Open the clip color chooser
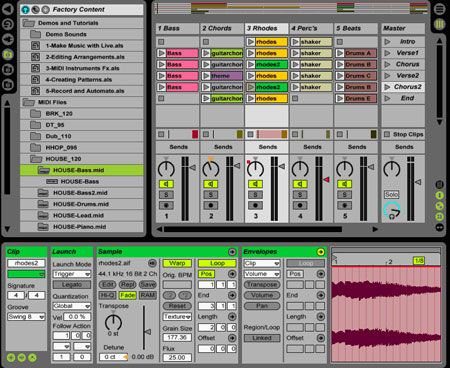The height and width of the screenshot is (368, 450). pyautogui.click(x=26, y=274)
